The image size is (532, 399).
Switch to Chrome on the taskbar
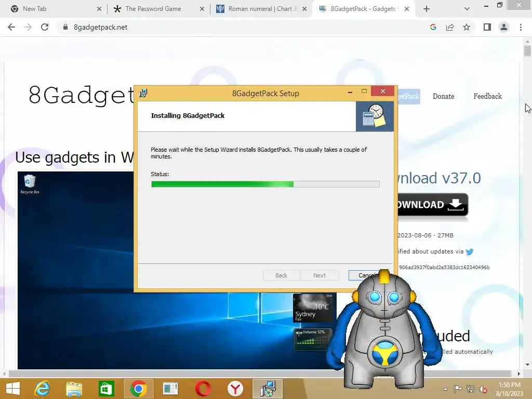click(138, 389)
